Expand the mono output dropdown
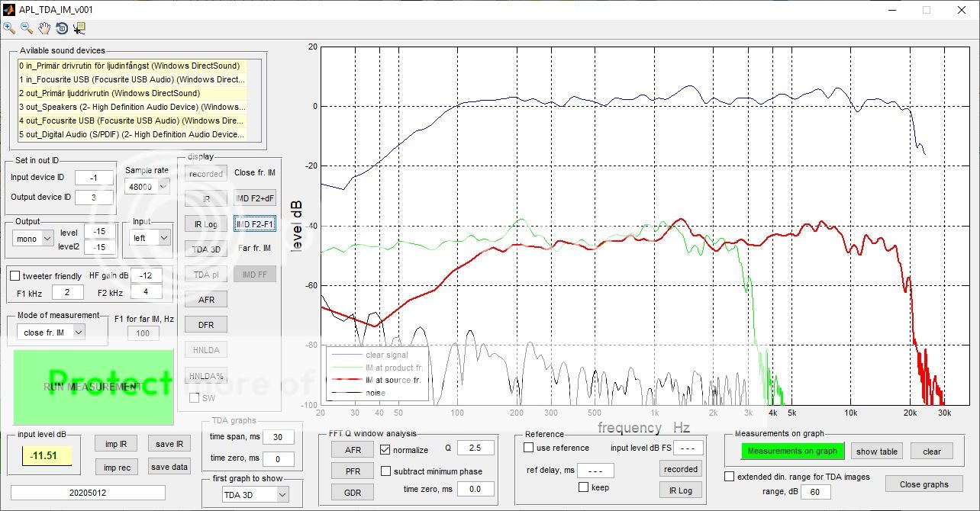980x511 pixels. 34,238
